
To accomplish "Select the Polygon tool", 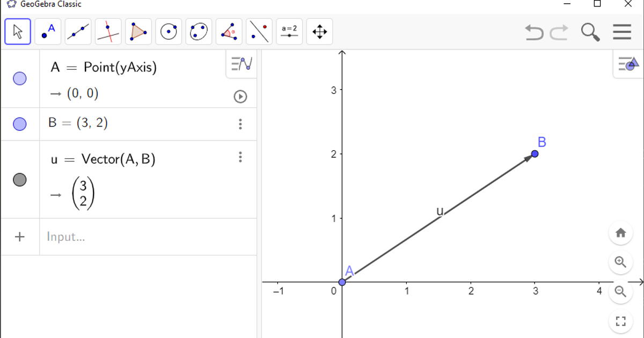I will (x=138, y=32).
